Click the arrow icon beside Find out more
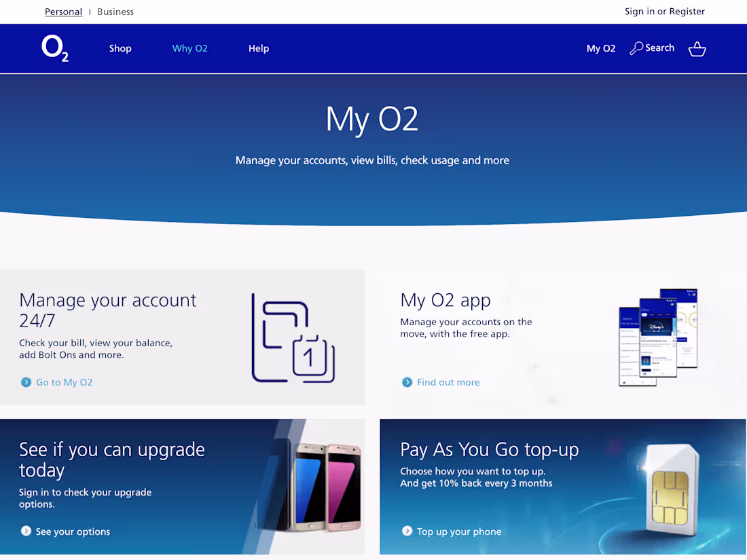747x560 pixels. tap(405, 382)
